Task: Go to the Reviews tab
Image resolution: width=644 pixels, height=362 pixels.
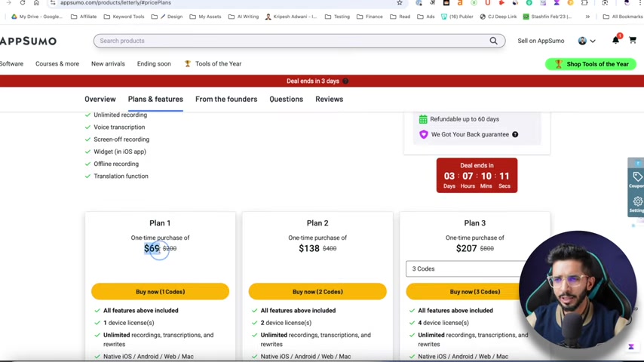Action: pyautogui.click(x=329, y=99)
